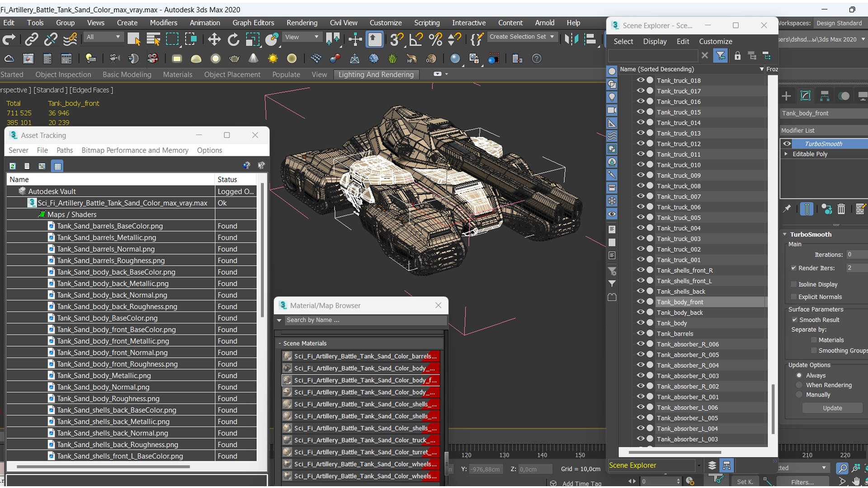Click the teapot primitive icon
This screenshot has height=488, width=868.
pyautogui.click(x=234, y=59)
